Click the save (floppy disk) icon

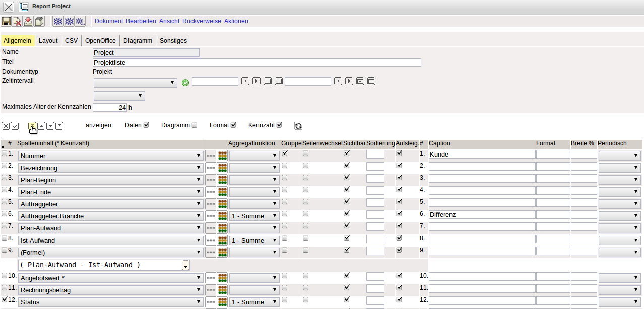[x=7, y=21]
